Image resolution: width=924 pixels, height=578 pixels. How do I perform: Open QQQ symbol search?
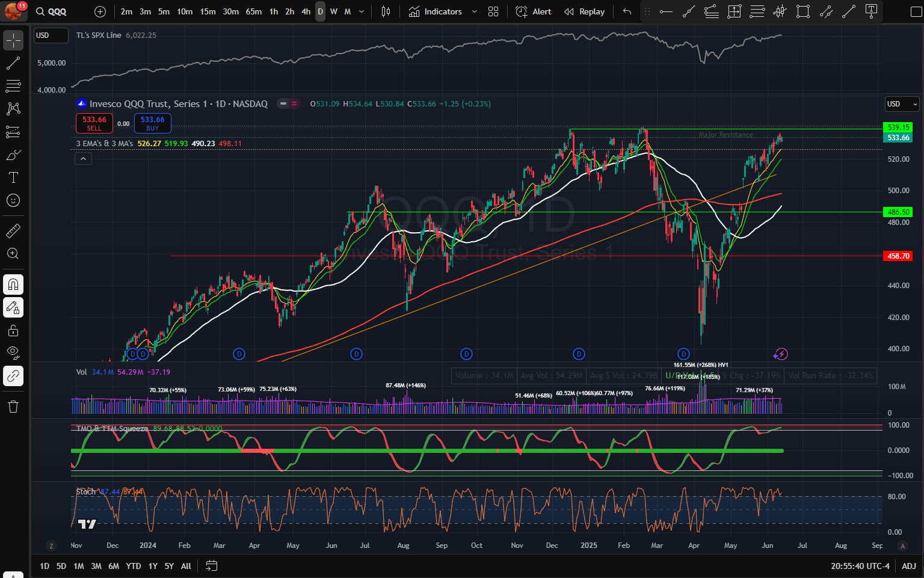click(x=52, y=11)
